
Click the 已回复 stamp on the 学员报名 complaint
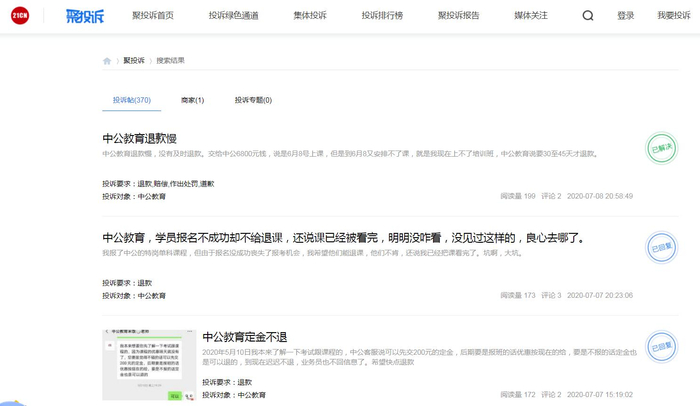click(x=662, y=247)
